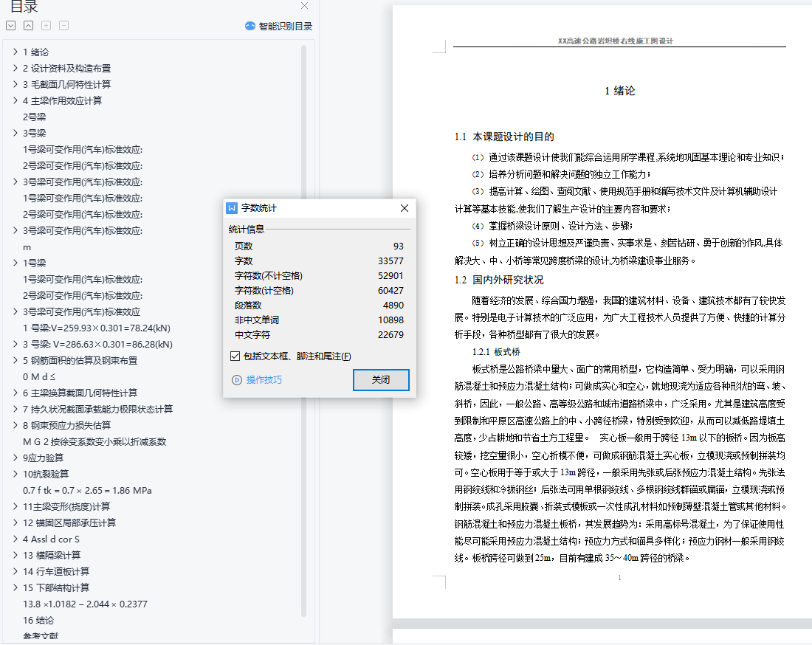Click the minus demote-heading icon
Viewport: 812px width, 645px height.
(x=63, y=25)
